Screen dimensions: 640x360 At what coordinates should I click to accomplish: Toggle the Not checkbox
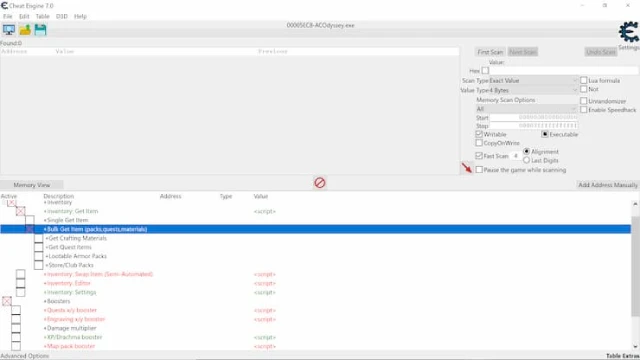click(x=584, y=89)
